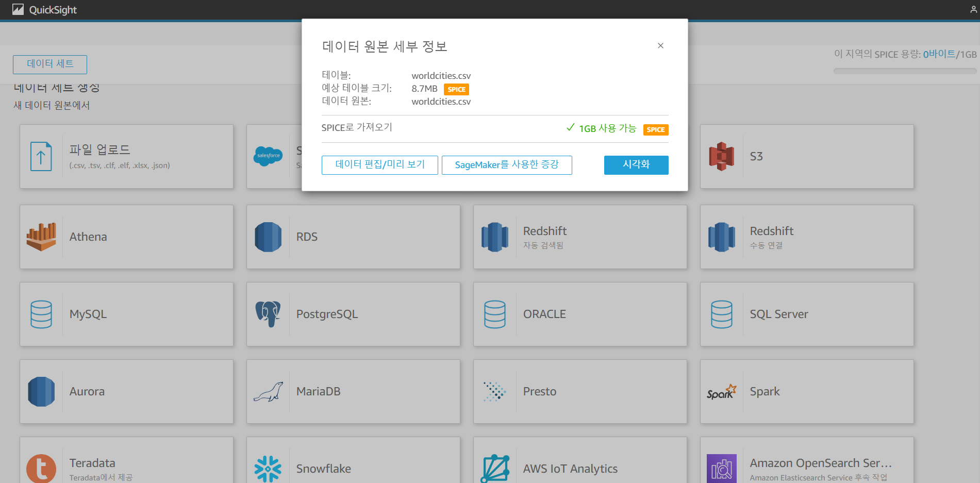Click the 0바이트 SPICE capacity link
Image resolution: width=980 pixels, height=483 pixels.
tap(939, 54)
